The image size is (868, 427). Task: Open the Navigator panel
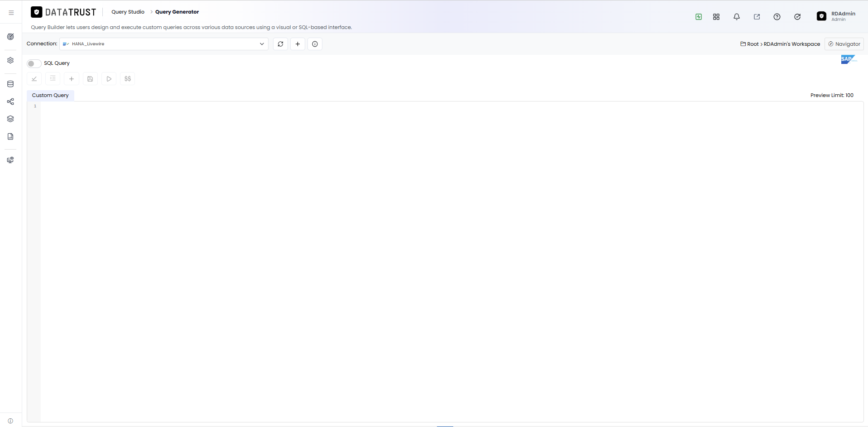pyautogui.click(x=844, y=44)
